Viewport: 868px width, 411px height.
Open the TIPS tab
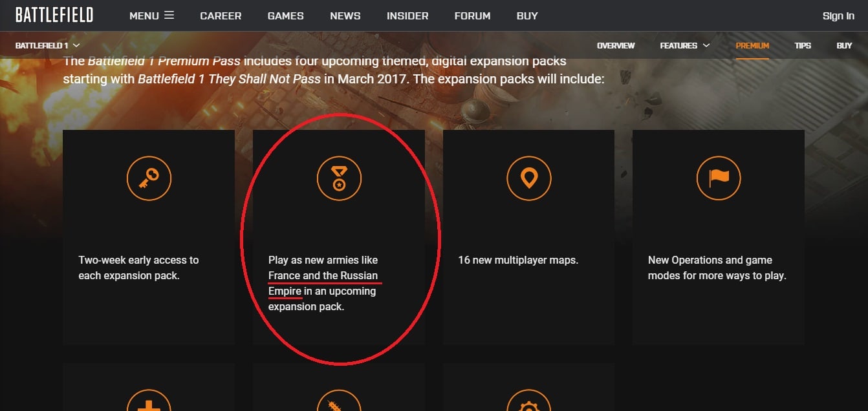pyautogui.click(x=803, y=46)
